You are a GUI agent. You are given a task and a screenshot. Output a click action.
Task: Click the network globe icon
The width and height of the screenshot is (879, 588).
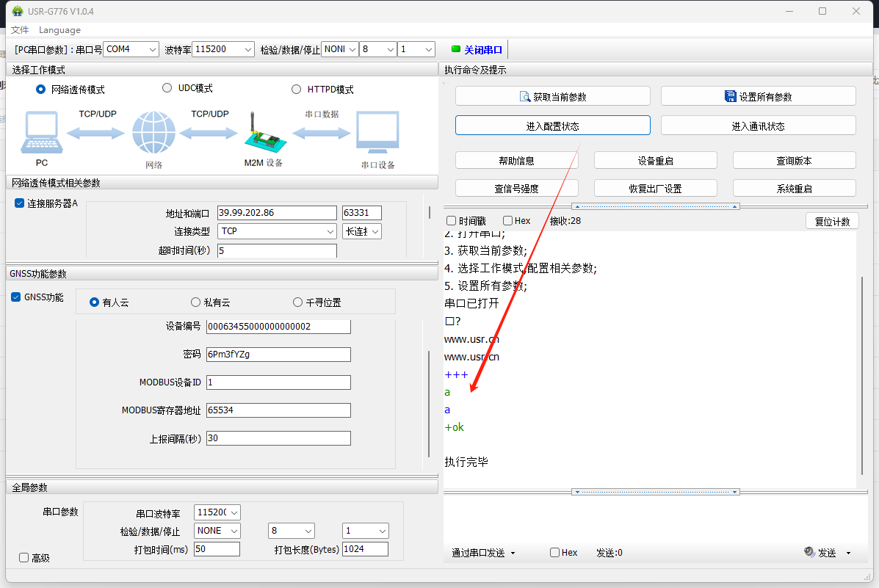tap(153, 134)
